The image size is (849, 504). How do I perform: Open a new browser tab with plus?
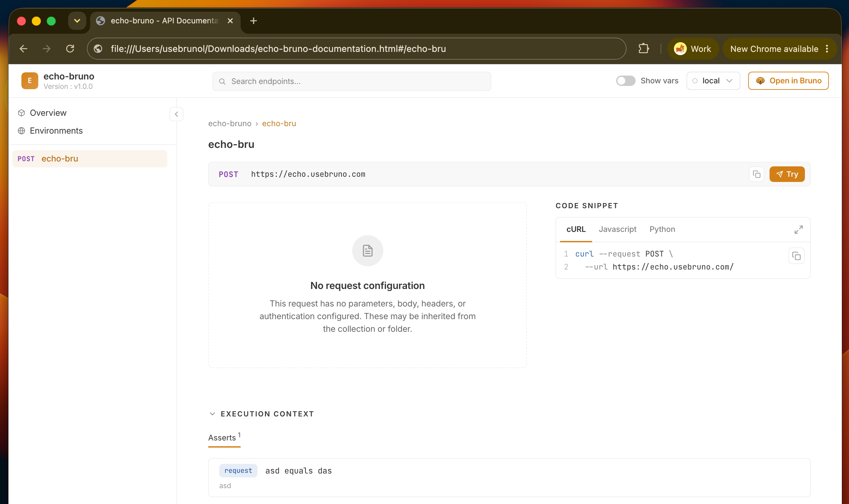tap(253, 21)
